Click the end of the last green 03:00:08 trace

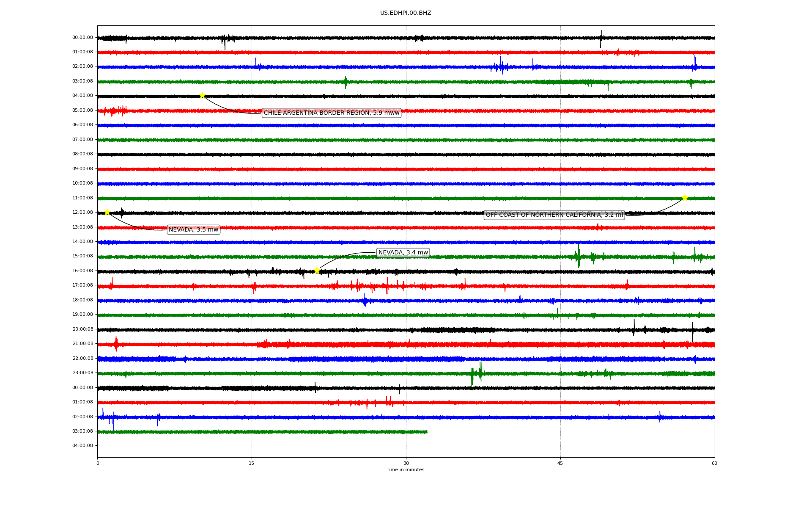tap(426, 432)
